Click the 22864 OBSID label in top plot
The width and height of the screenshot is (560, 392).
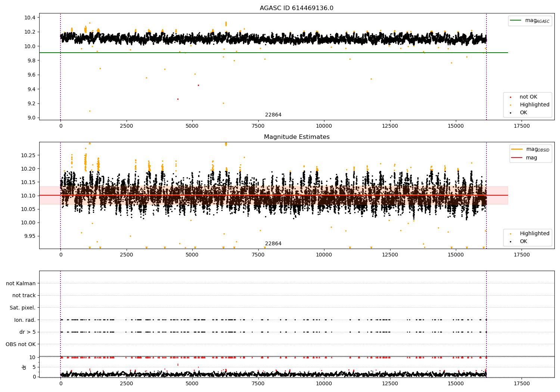[x=273, y=115]
